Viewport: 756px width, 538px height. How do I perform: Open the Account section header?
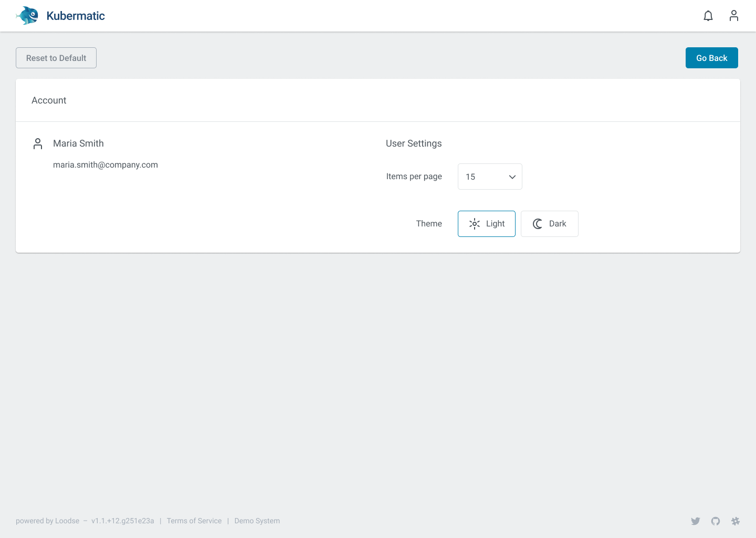49,100
